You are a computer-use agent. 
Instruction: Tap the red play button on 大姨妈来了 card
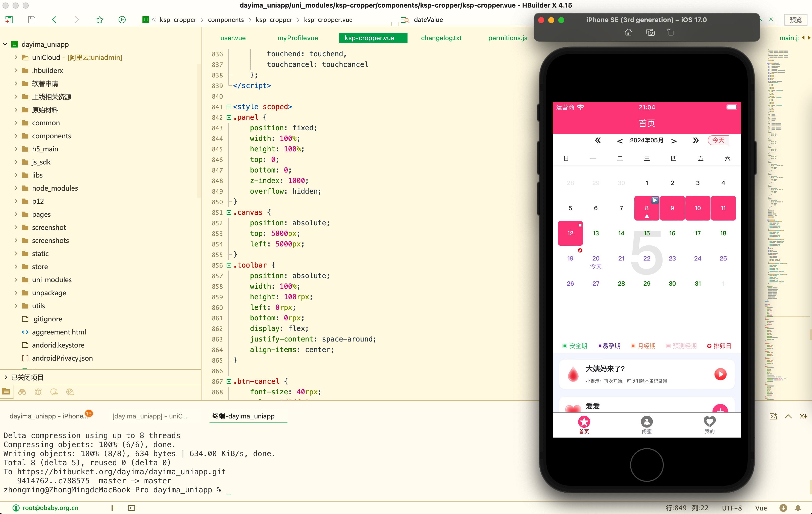720,374
